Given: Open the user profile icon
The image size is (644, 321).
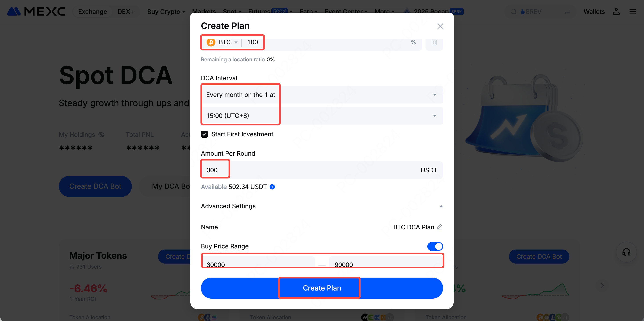Looking at the screenshot, I should tap(616, 11).
